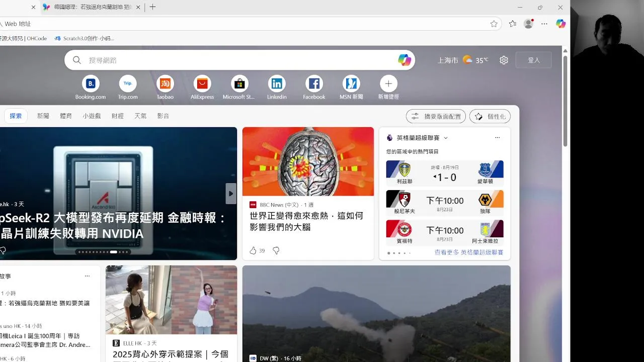Open the brain illustration article thumbnail
644x362 pixels.
click(308, 161)
